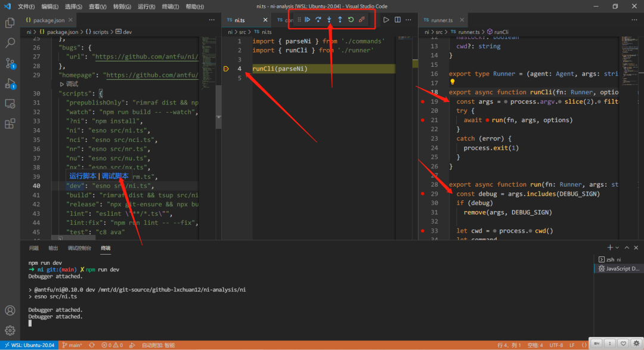Click the WSL: Ubuntu-20.04 remote indicator
The width and height of the screenshot is (644, 350).
click(x=29, y=345)
